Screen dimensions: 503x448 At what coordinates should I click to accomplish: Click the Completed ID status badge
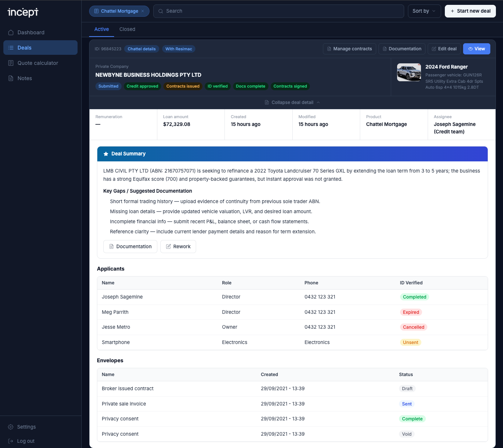pyautogui.click(x=414, y=297)
